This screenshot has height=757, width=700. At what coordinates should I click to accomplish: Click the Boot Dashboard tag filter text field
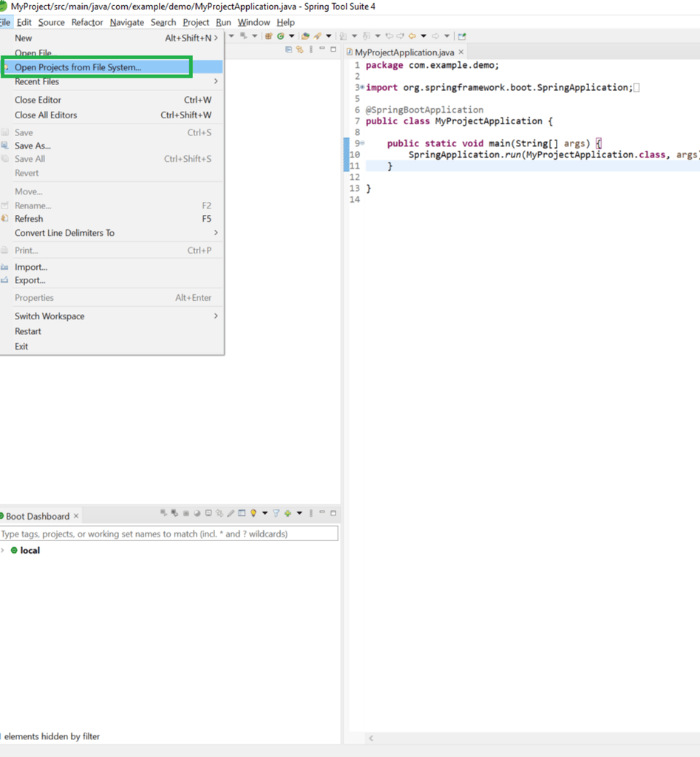169,534
